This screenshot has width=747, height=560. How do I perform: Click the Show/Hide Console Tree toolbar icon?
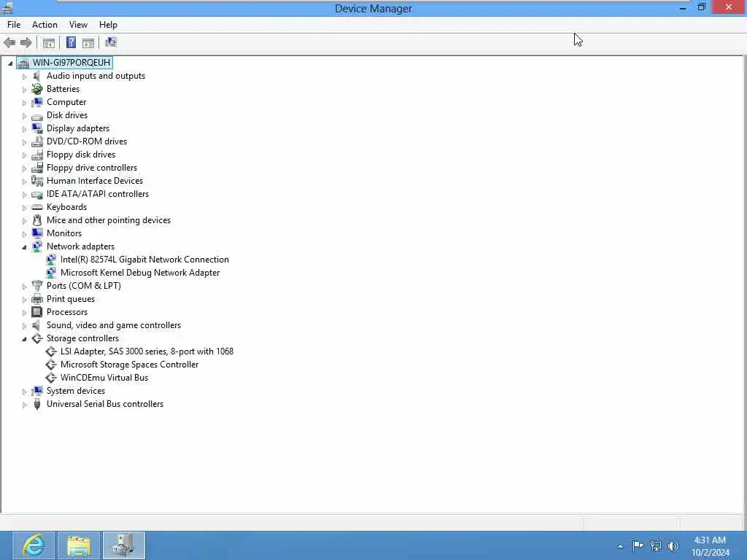49,43
